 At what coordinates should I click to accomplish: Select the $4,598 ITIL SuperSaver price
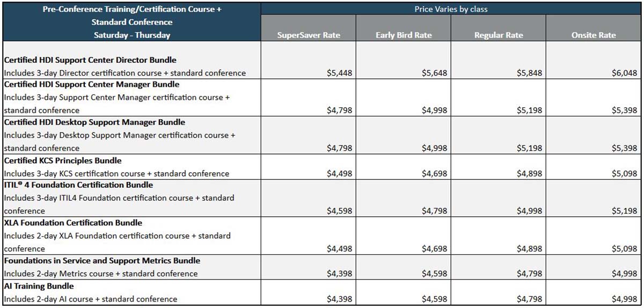click(x=340, y=211)
